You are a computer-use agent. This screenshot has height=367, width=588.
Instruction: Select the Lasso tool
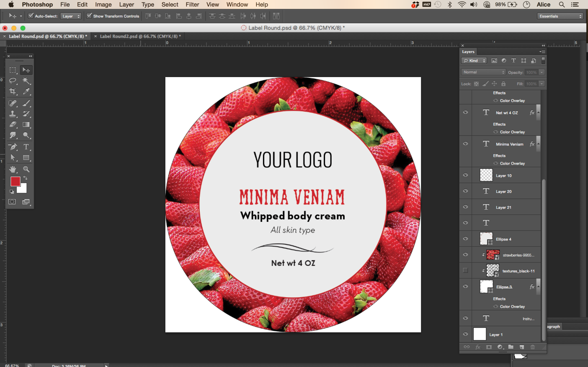[x=13, y=80]
